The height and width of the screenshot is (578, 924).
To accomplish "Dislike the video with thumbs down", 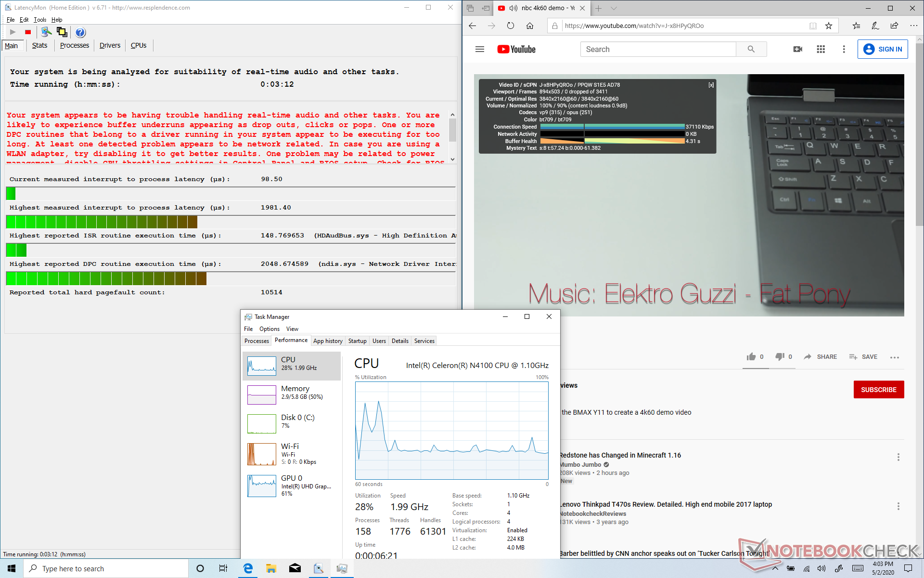I will [780, 357].
